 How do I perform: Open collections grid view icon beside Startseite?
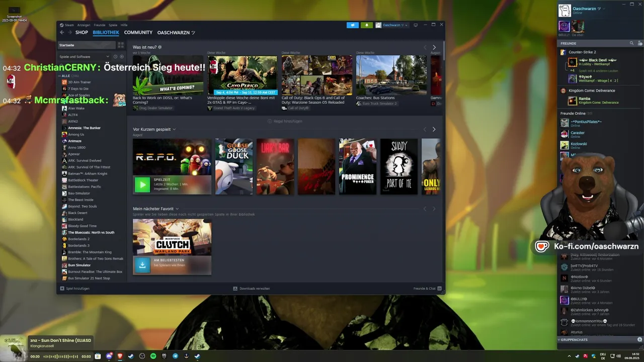(121, 45)
